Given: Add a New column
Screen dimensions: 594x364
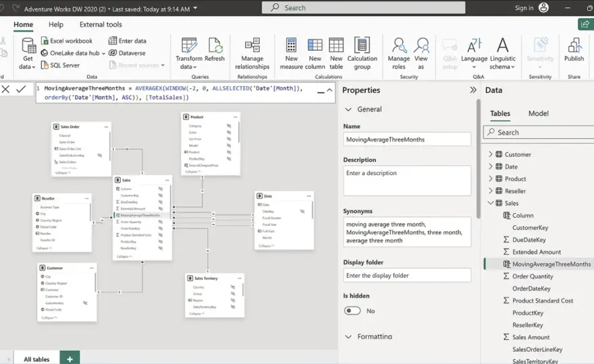Looking at the screenshot, I should click(x=315, y=54).
